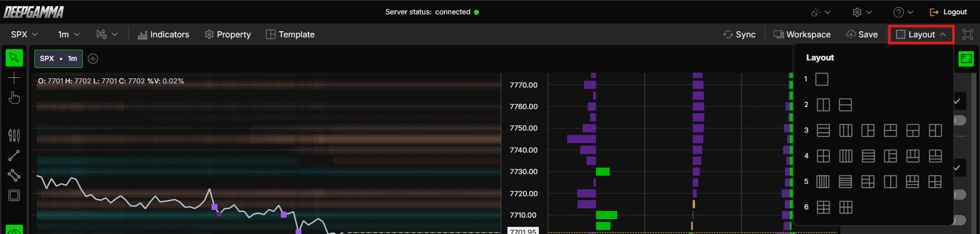Click the Server status connected text
The height and width of the screenshot is (234, 980).
[x=428, y=12]
